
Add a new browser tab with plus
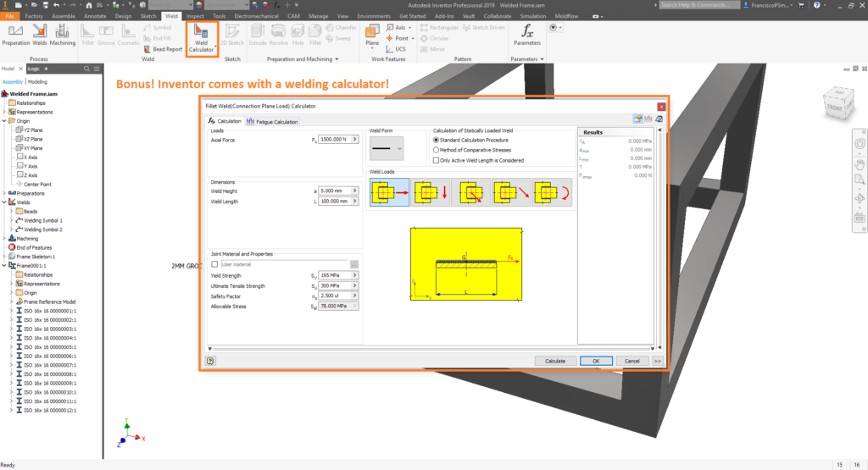point(47,69)
